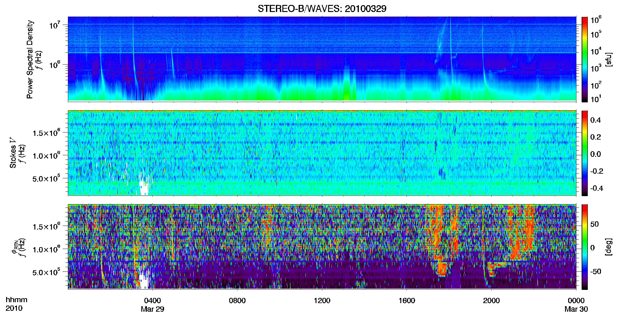Click the bottom panel [deg] colorbar unit label

tap(609, 247)
